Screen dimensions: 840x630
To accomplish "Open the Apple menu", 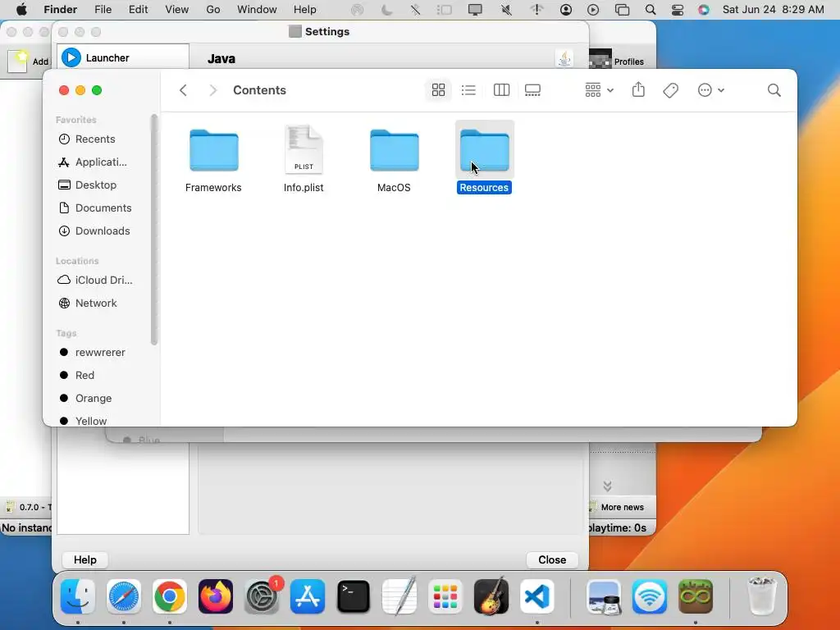I will pyautogui.click(x=21, y=10).
